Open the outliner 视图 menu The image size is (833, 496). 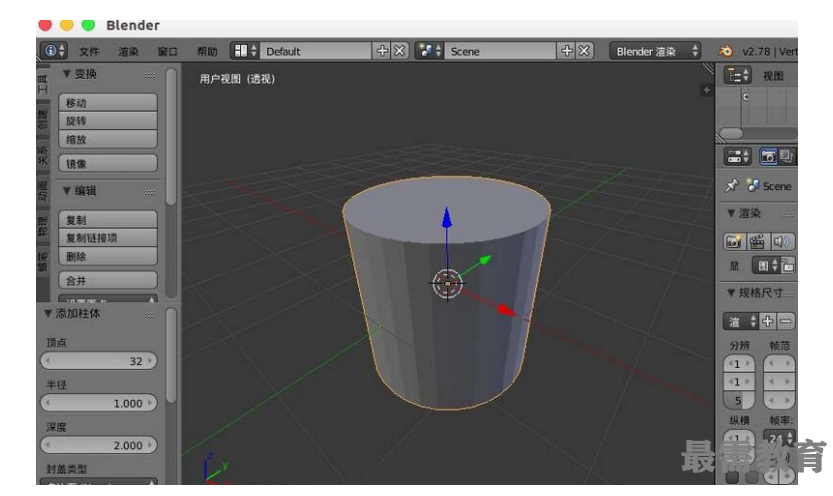774,76
